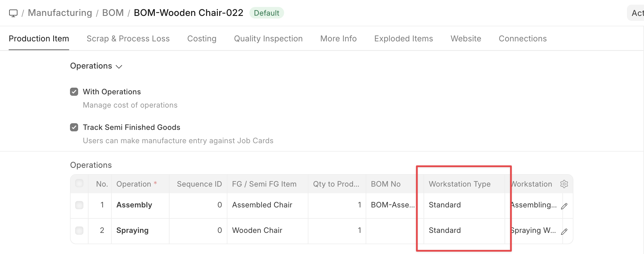Select the Spraying row checkbox
Screen dimensions: 644x254
coord(79,231)
